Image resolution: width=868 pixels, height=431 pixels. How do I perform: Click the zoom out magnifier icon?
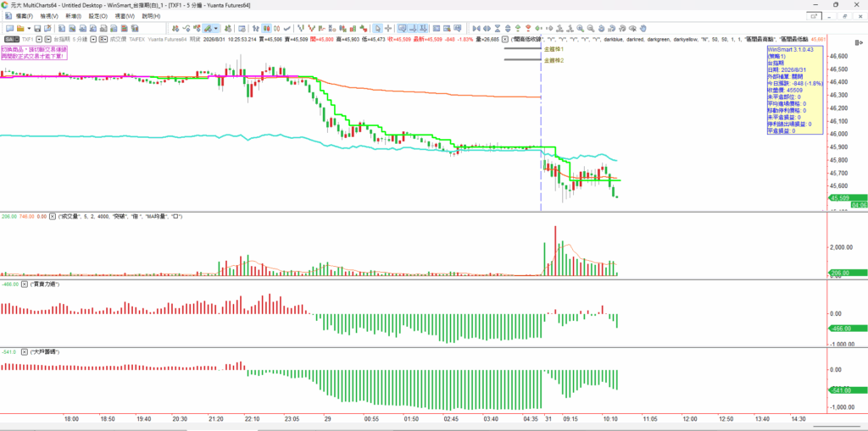(x=591, y=28)
